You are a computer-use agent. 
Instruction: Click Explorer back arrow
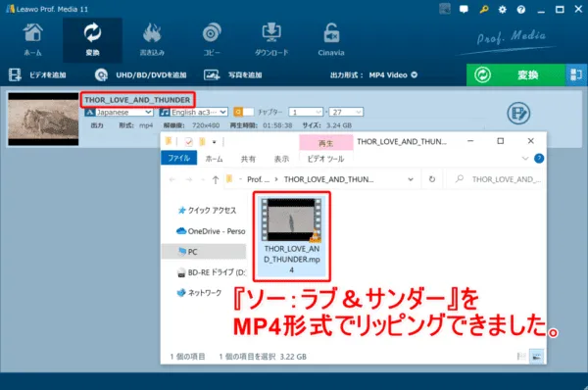click(x=172, y=179)
